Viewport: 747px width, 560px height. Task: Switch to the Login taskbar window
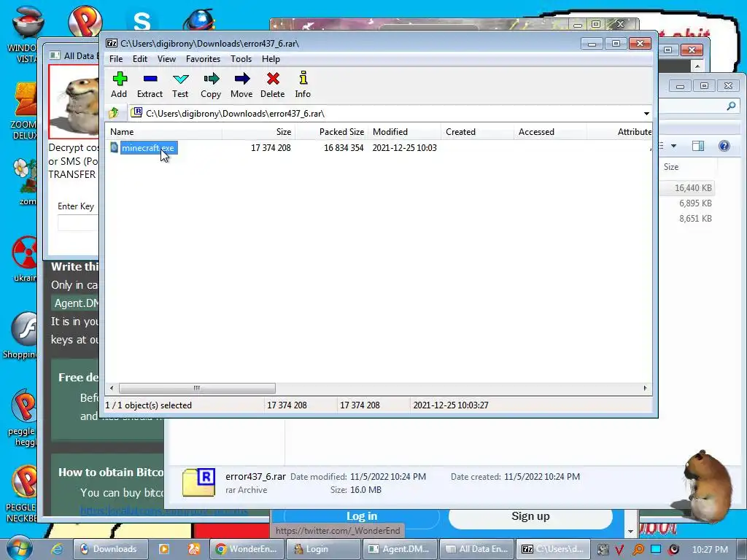(x=324, y=549)
